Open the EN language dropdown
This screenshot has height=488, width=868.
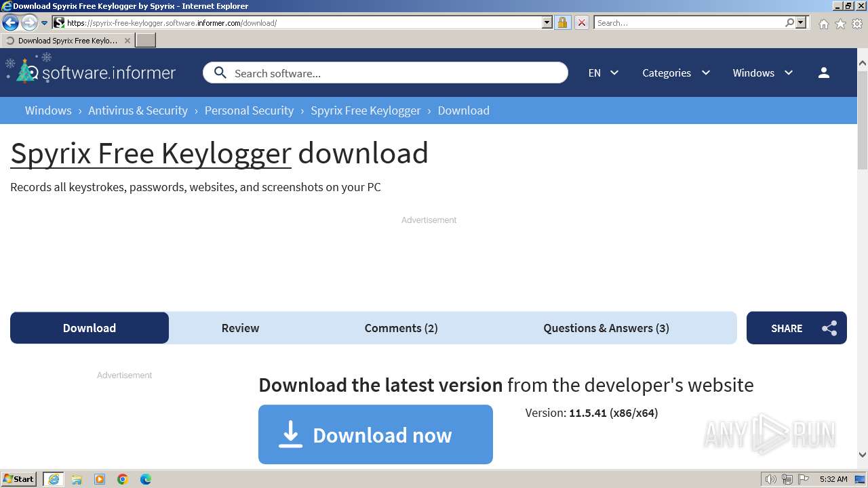coord(603,73)
